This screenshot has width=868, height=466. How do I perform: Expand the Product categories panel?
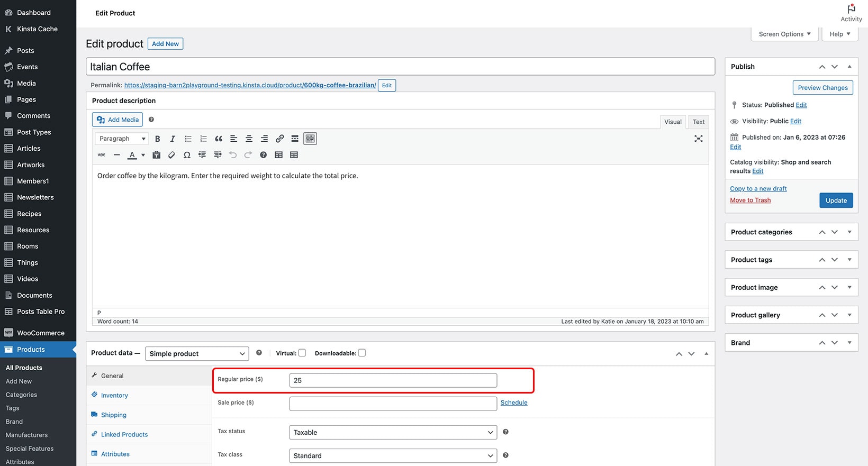pyautogui.click(x=849, y=232)
